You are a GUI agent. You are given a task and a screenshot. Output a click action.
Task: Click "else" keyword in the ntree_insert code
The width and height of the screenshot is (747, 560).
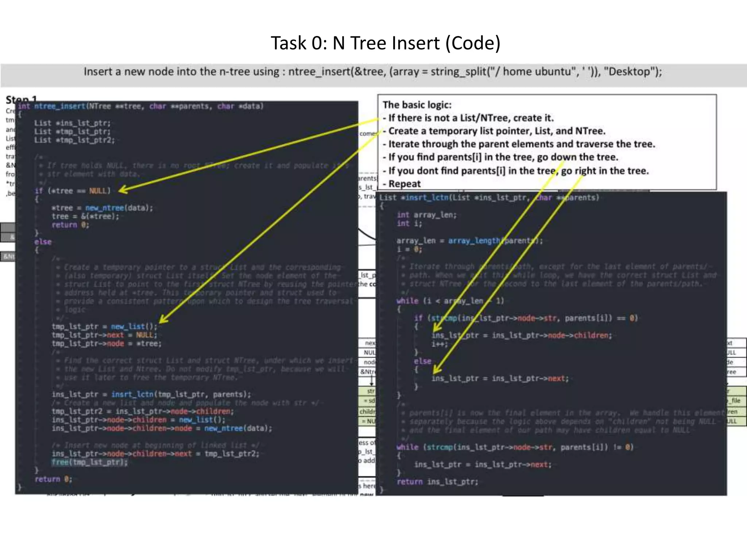(43, 242)
